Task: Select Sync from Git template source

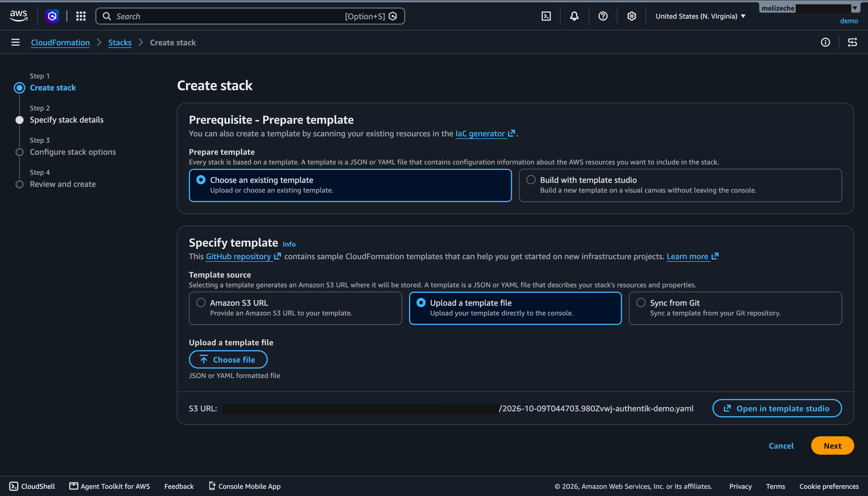Action: 735,308
